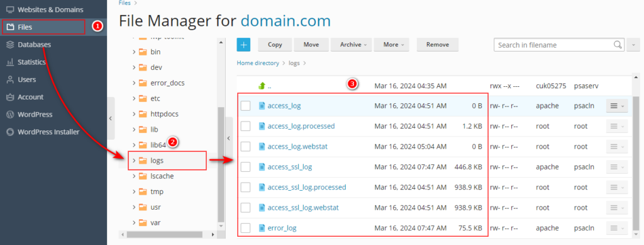Open the access_log file
The height and width of the screenshot is (245, 644).
click(x=284, y=106)
